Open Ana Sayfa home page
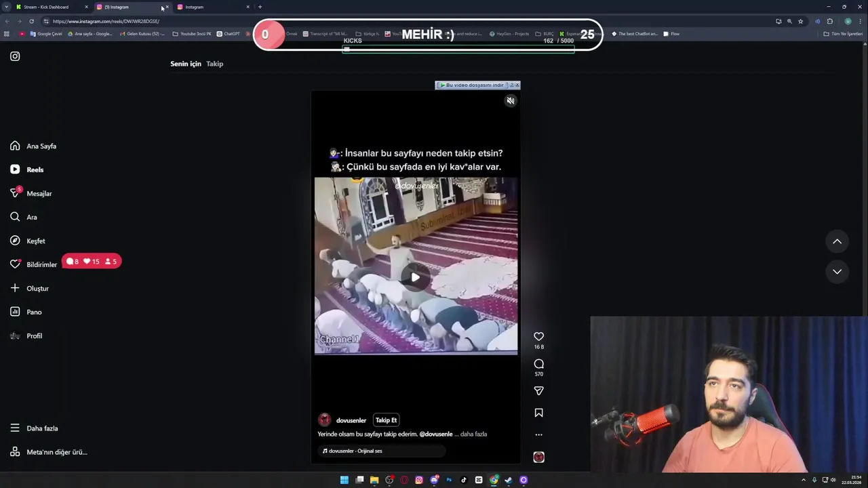868x488 pixels. click(33, 146)
